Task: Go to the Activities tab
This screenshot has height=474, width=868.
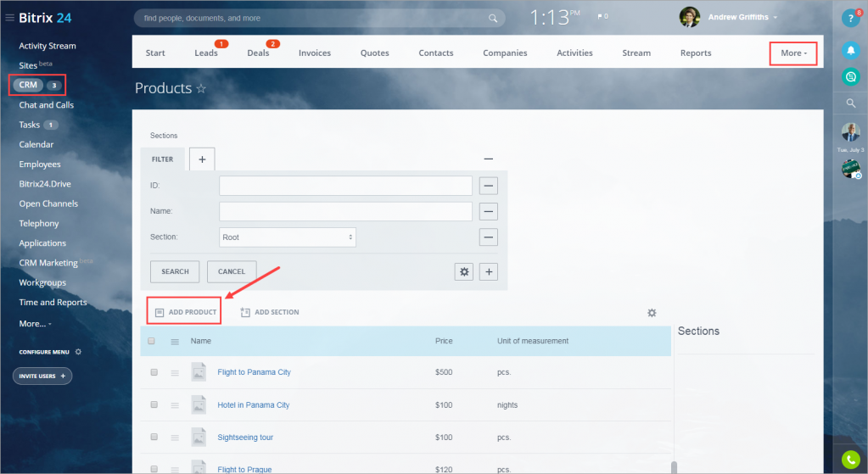Action: click(x=574, y=53)
